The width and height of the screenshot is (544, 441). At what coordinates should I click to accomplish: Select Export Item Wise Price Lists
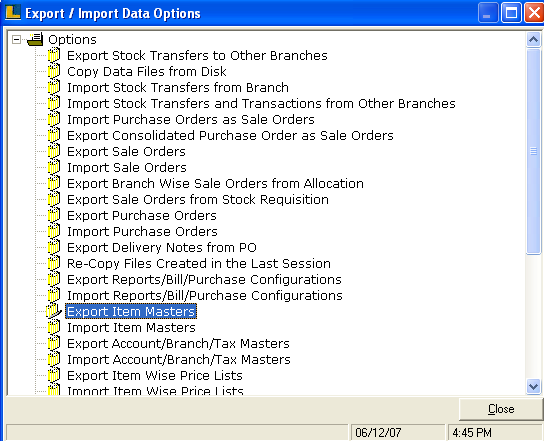coord(155,375)
